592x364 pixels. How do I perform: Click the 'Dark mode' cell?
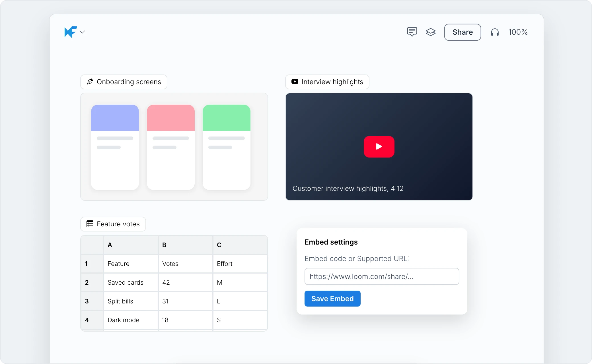pos(131,320)
